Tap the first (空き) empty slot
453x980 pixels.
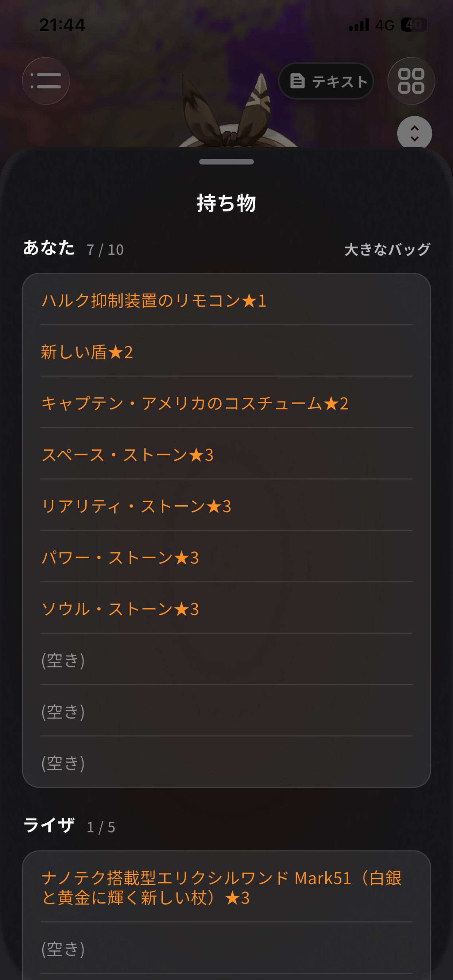click(226, 660)
